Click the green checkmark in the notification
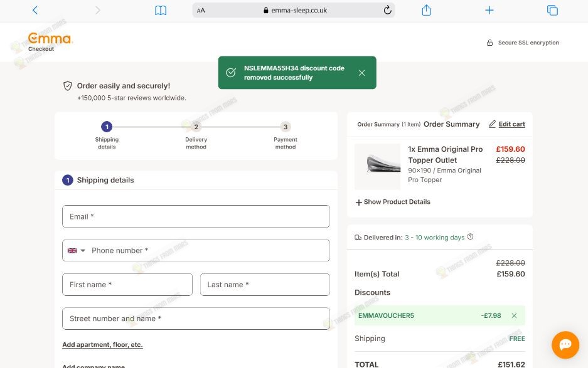Image resolution: width=588 pixels, height=368 pixels. click(231, 73)
